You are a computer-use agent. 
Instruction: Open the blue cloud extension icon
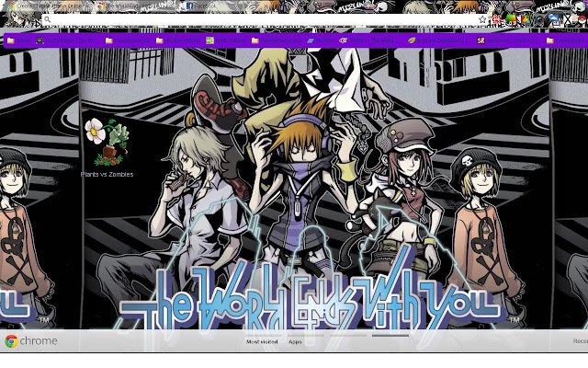click(553, 19)
